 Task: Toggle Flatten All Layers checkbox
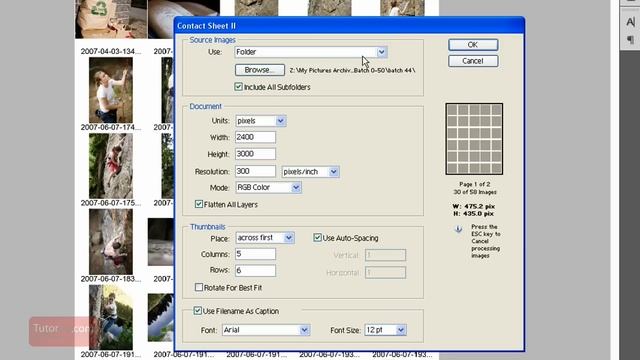click(x=199, y=204)
